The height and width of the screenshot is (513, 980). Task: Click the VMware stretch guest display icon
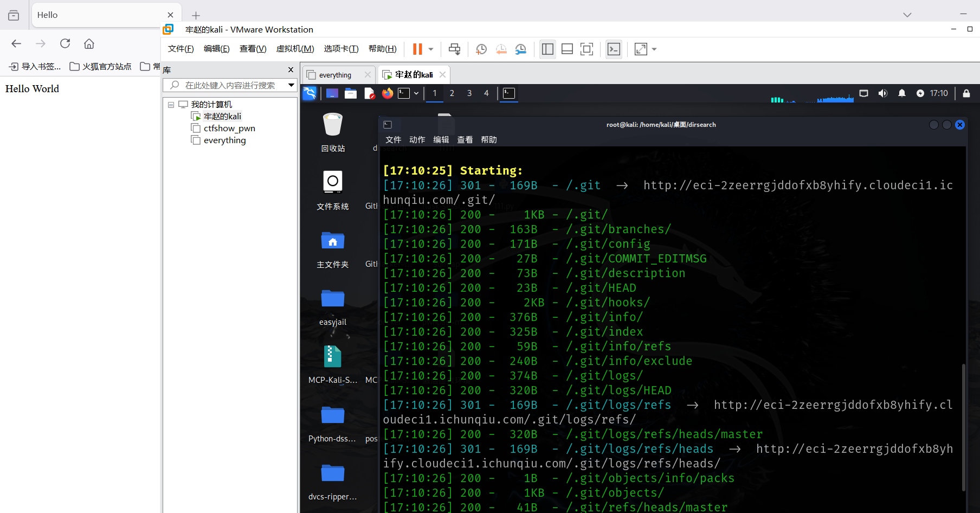pyautogui.click(x=641, y=49)
